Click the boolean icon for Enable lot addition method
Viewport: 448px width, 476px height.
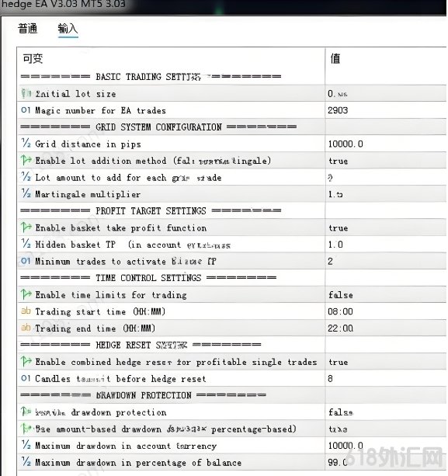pyautogui.click(x=26, y=160)
